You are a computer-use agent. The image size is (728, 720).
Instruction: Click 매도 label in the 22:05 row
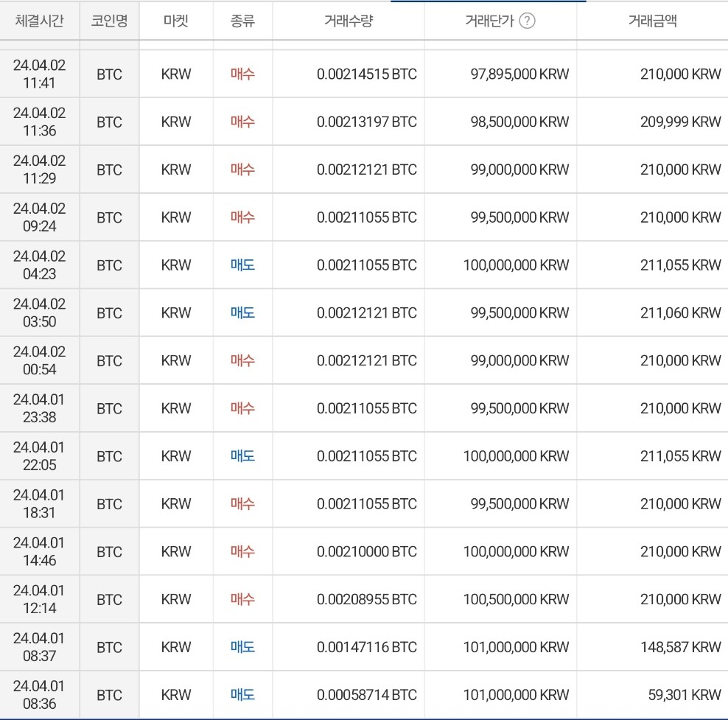[x=243, y=456]
